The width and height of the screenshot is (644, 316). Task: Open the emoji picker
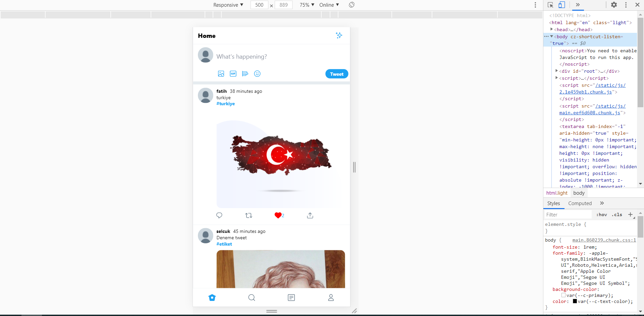(257, 74)
